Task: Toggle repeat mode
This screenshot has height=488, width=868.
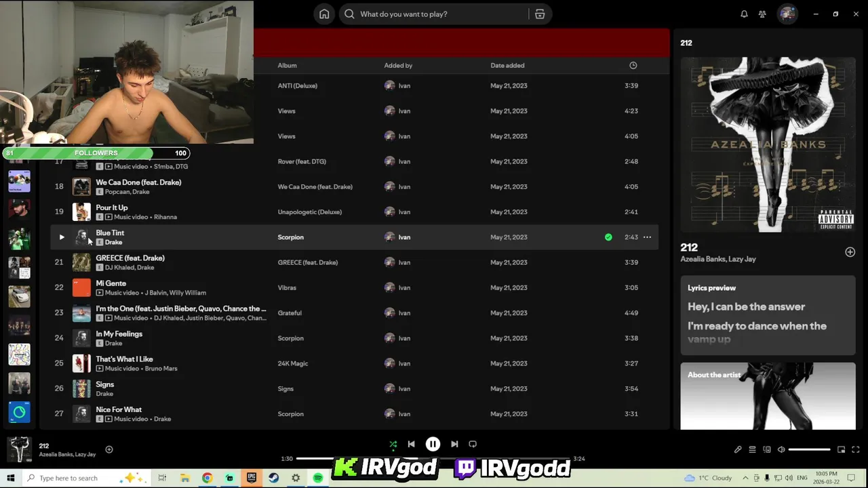Action: (473, 444)
